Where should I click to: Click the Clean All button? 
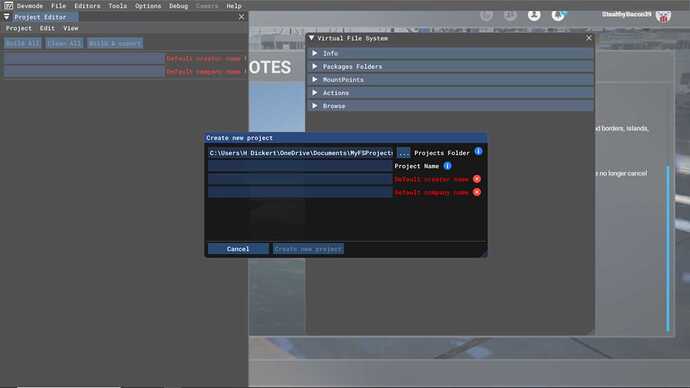coord(64,43)
